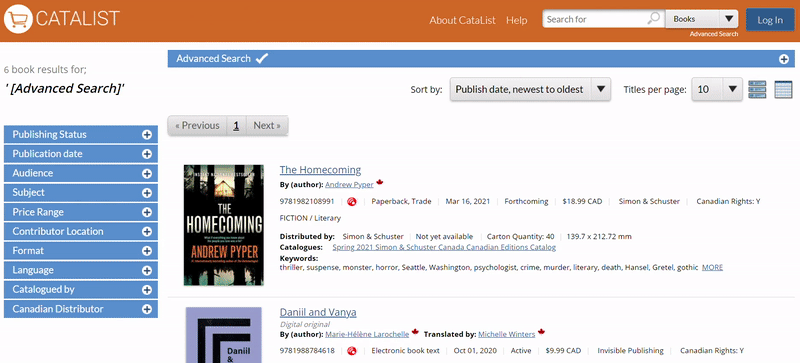
Task: Click the checkmark beside Advanced Search
Action: pyautogui.click(x=262, y=58)
